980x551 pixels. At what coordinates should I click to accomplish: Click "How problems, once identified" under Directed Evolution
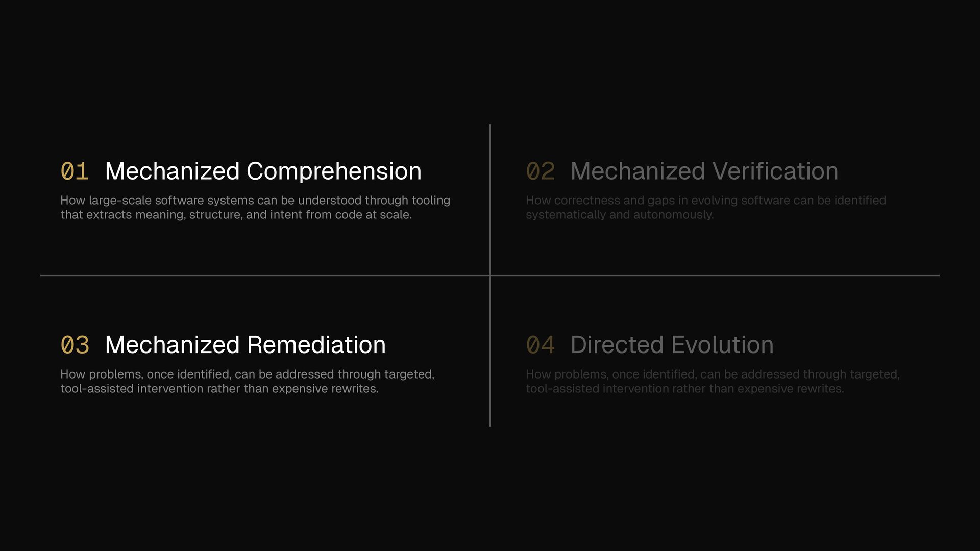713,374
